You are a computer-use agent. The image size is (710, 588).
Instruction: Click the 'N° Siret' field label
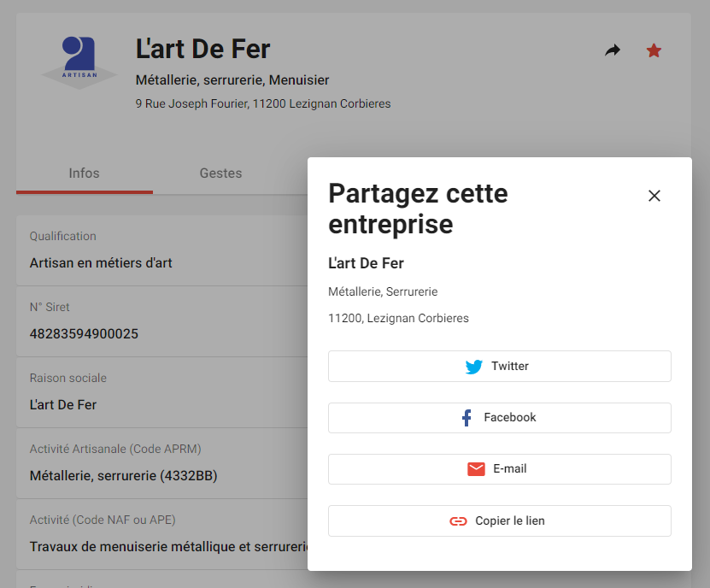pyautogui.click(x=50, y=307)
